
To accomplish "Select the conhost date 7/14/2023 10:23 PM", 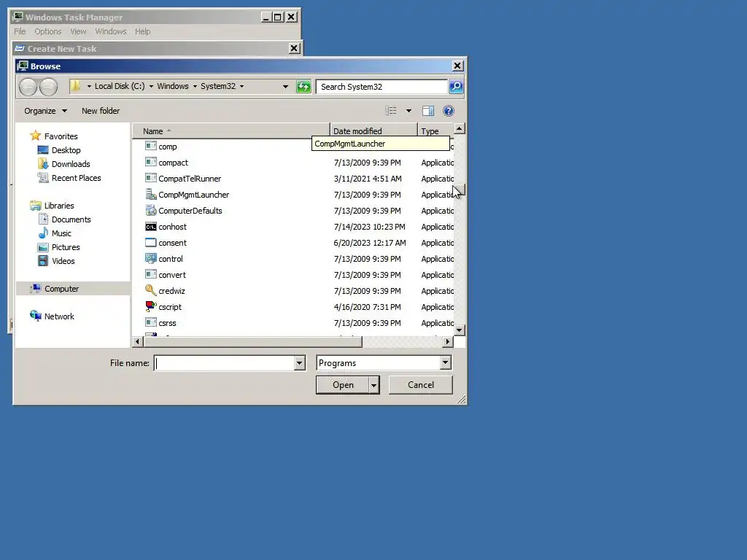I will coord(370,227).
